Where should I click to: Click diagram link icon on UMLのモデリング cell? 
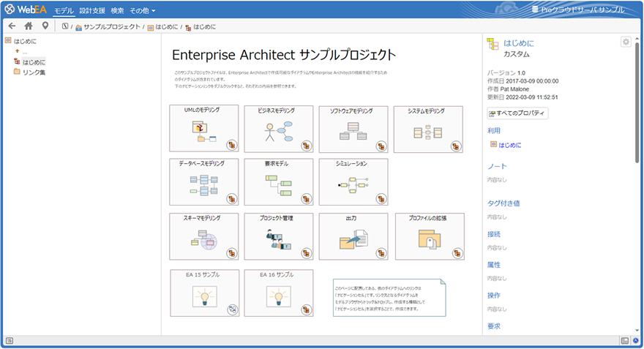point(232,145)
